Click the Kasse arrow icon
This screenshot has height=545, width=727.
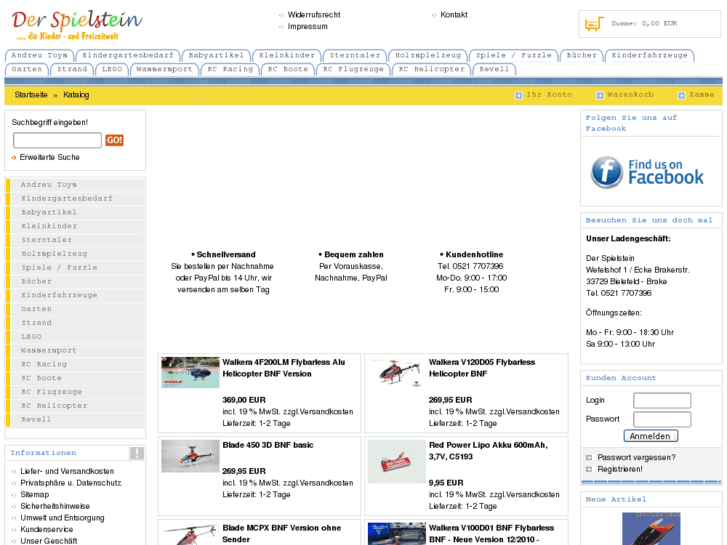[681, 95]
